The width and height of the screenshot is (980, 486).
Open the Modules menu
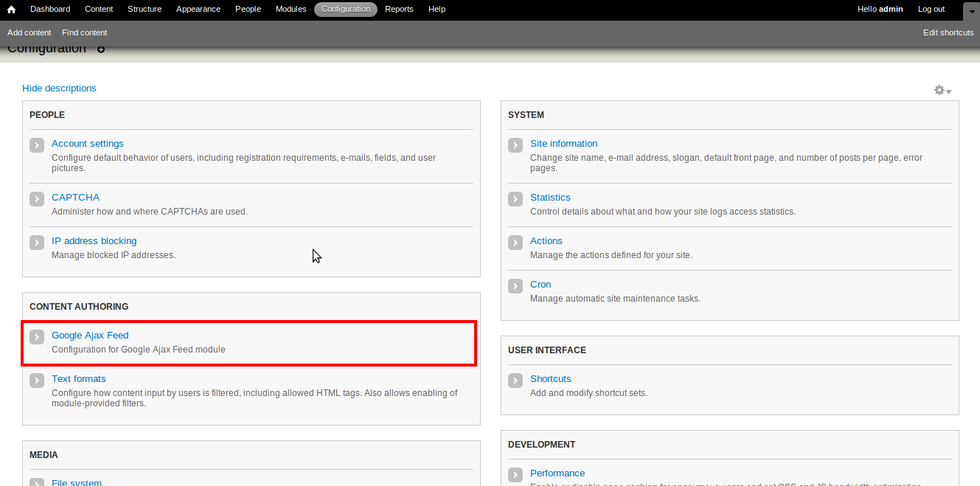point(291,9)
